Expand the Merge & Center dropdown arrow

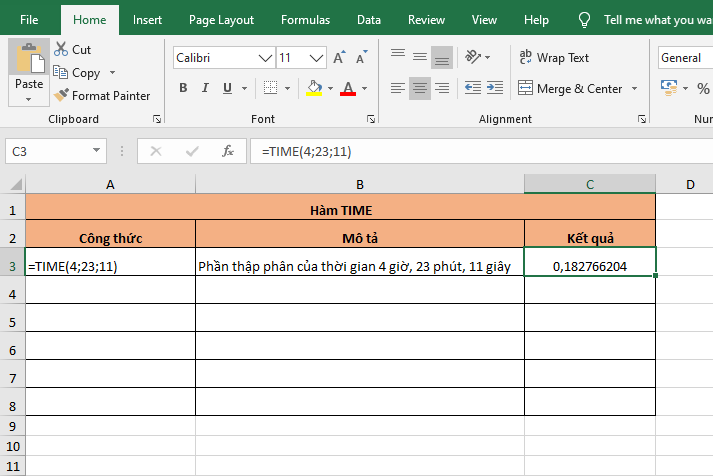click(x=634, y=88)
